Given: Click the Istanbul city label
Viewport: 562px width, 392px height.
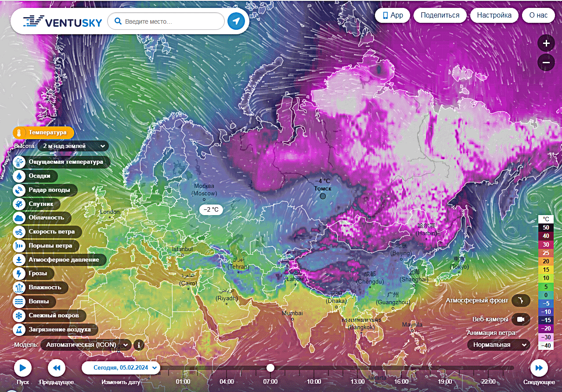Looking at the screenshot, I should pos(182,249).
